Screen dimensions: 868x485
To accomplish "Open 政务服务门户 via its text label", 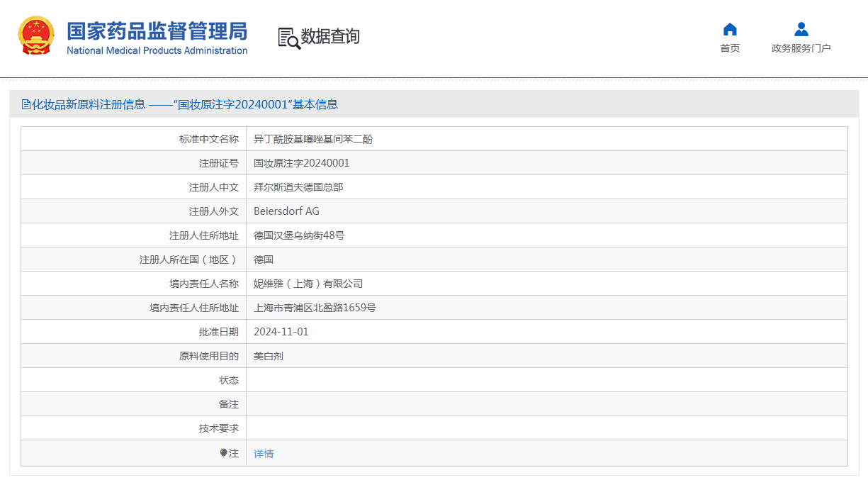I will coord(801,48).
